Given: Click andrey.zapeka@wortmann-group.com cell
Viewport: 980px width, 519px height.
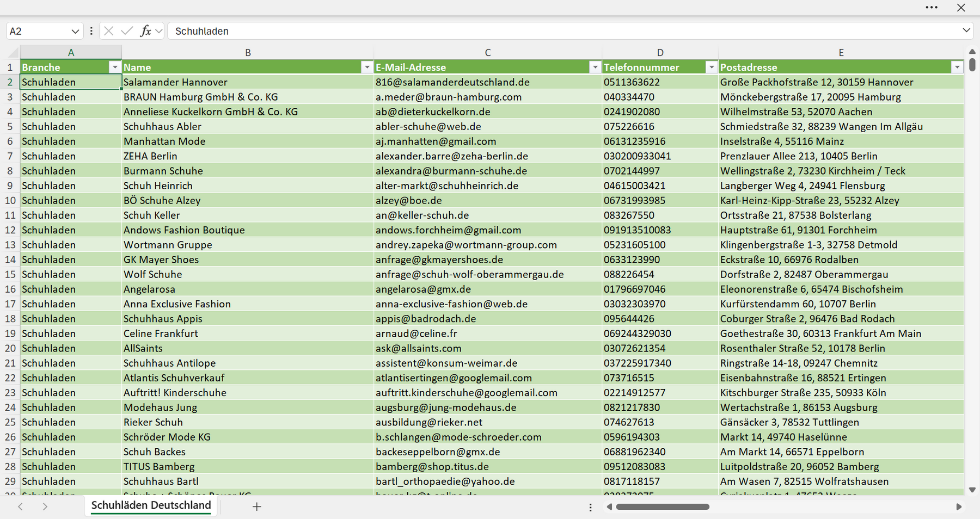Looking at the screenshot, I should pos(488,245).
